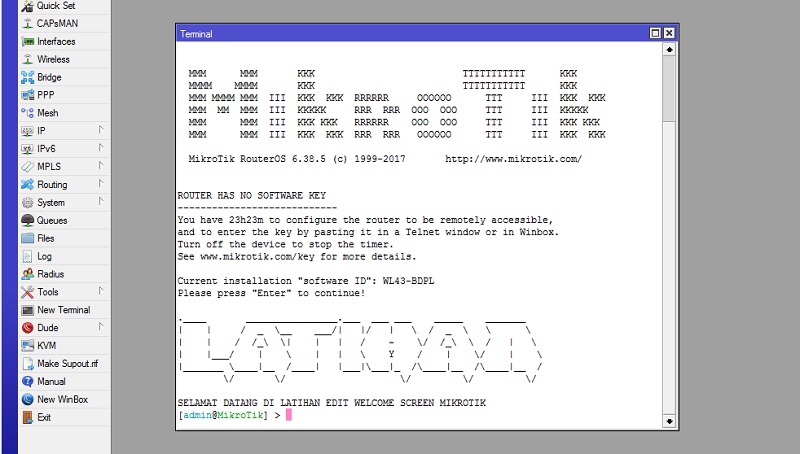800x454 pixels.
Task: Click the http://www.mikrotik.com/ text
Action: pos(513,159)
